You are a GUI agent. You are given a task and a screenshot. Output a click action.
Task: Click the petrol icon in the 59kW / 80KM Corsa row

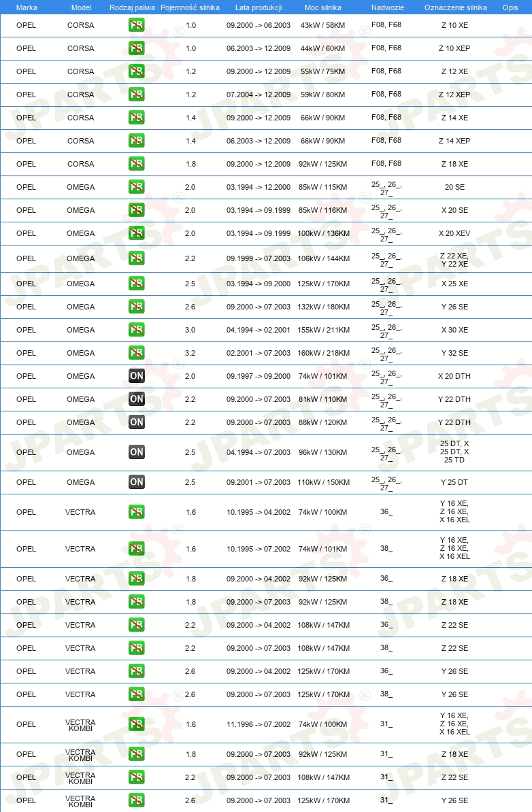136,95
